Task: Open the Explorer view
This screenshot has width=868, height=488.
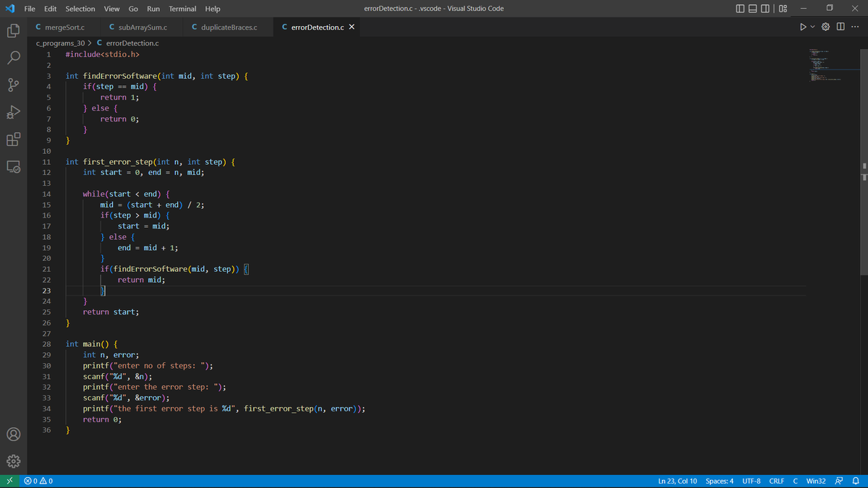Action: click(x=12, y=30)
